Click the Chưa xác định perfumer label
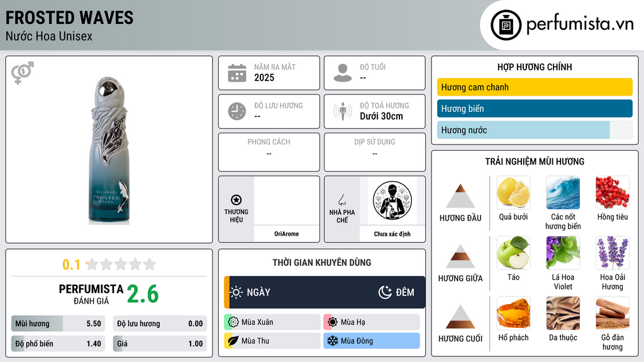The width and height of the screenshot is (644, 362). (392, 234)
